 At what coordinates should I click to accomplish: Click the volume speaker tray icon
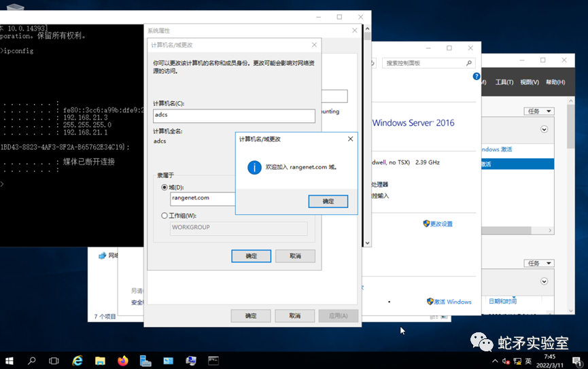(x=506, y=362)
